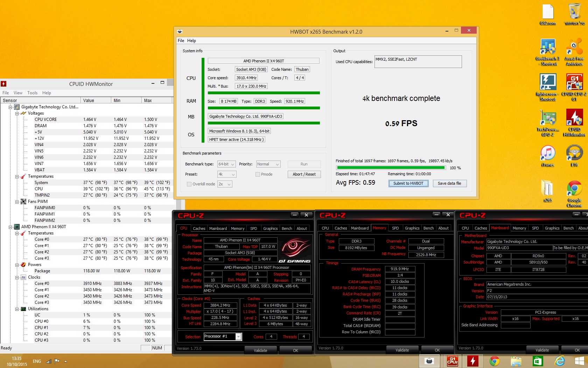Click the Abort / Reset button
The height and width of the screenshot is (368, 588).
point(304,174)
